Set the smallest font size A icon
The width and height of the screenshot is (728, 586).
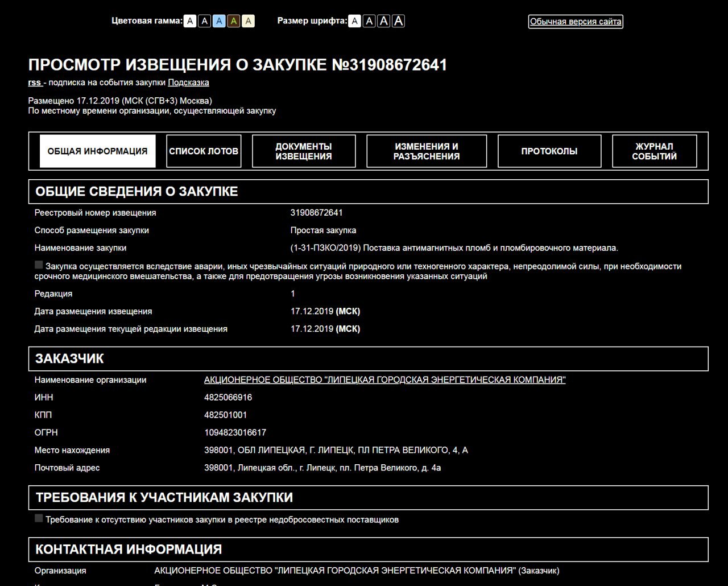[355, 22]
